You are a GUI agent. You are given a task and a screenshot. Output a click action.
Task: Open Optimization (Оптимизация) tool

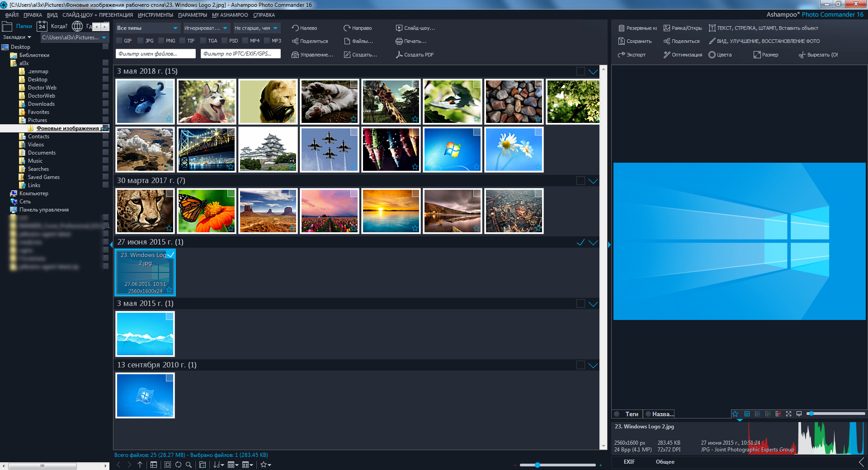coord(683,55)
